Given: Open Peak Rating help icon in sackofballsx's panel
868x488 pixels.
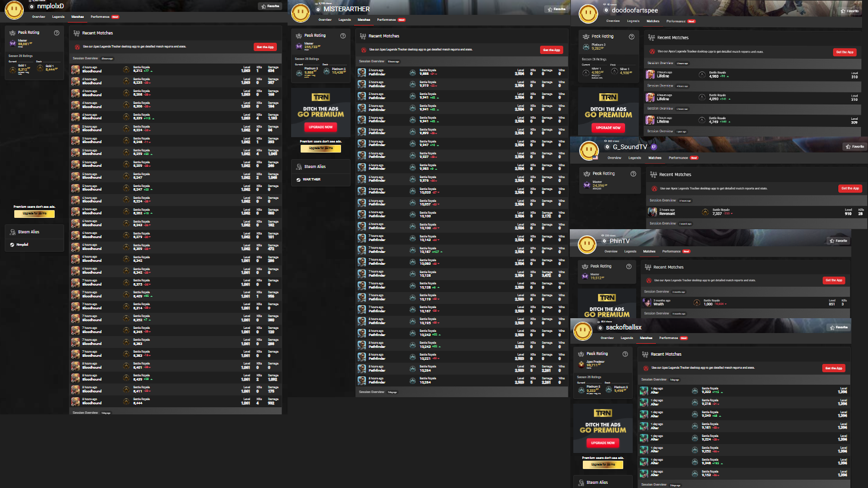Looking at the screenshot, I should pyautogui.click(x=625, y=354).
